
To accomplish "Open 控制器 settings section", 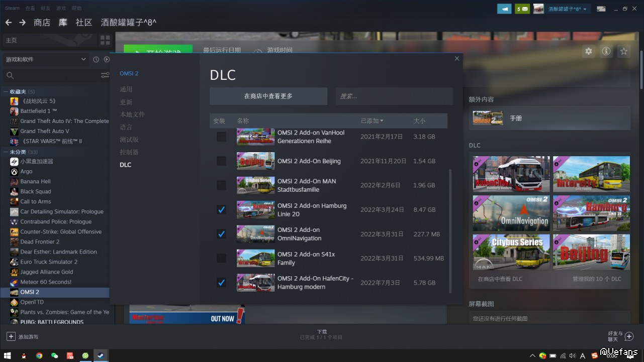I will pos(129,152).
